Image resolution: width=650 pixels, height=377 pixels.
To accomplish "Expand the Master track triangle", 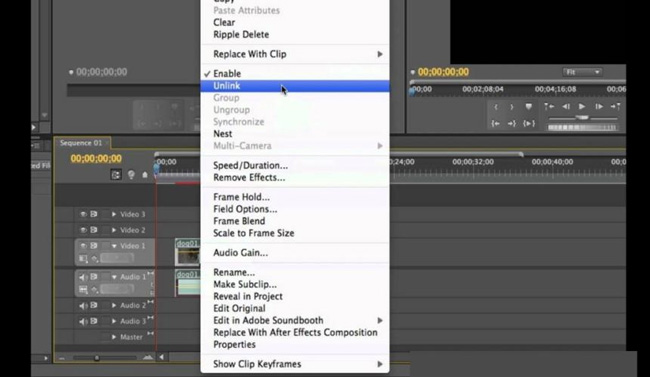I will coord(114,337).
